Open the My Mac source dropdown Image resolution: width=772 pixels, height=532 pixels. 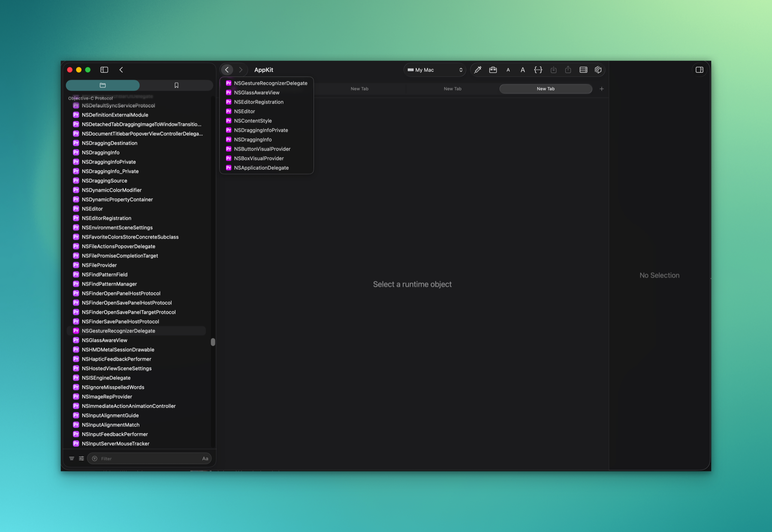point(435,70)
